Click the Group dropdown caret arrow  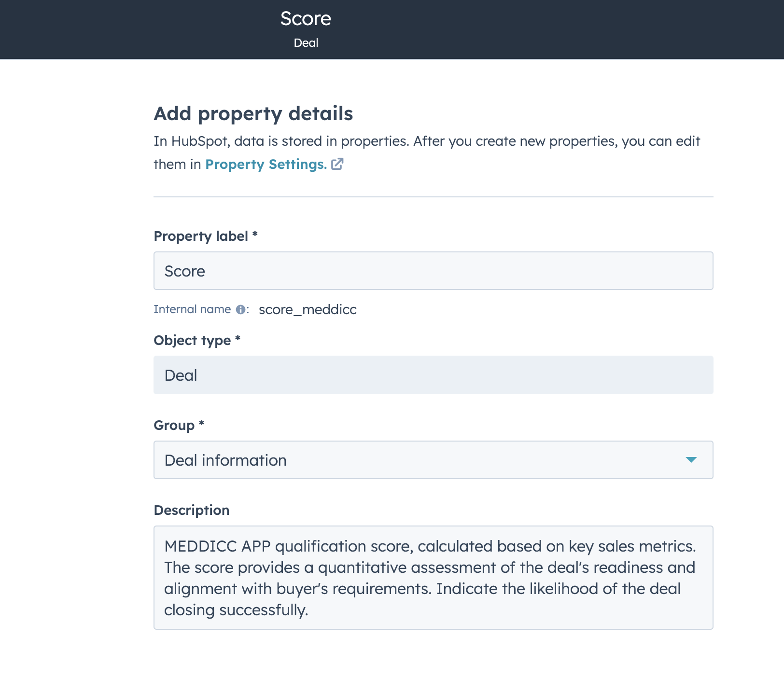(x=691, y=460)
